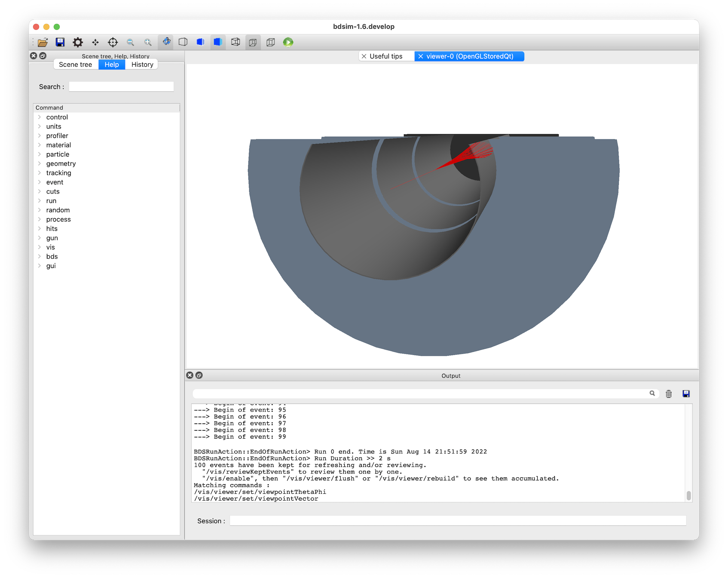
Task: Toggle solid surface drawing style icon
Action: click(x=218, y=42)
